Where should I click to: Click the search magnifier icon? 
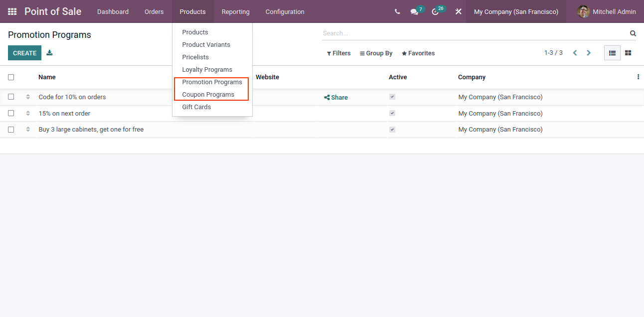tap(633, 33)
